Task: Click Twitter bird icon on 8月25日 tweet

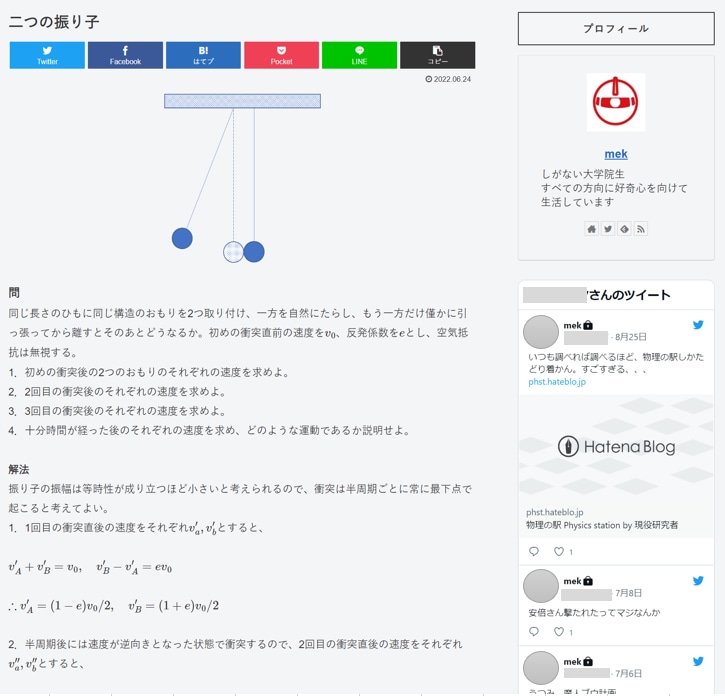Action: tap(698, 325)
